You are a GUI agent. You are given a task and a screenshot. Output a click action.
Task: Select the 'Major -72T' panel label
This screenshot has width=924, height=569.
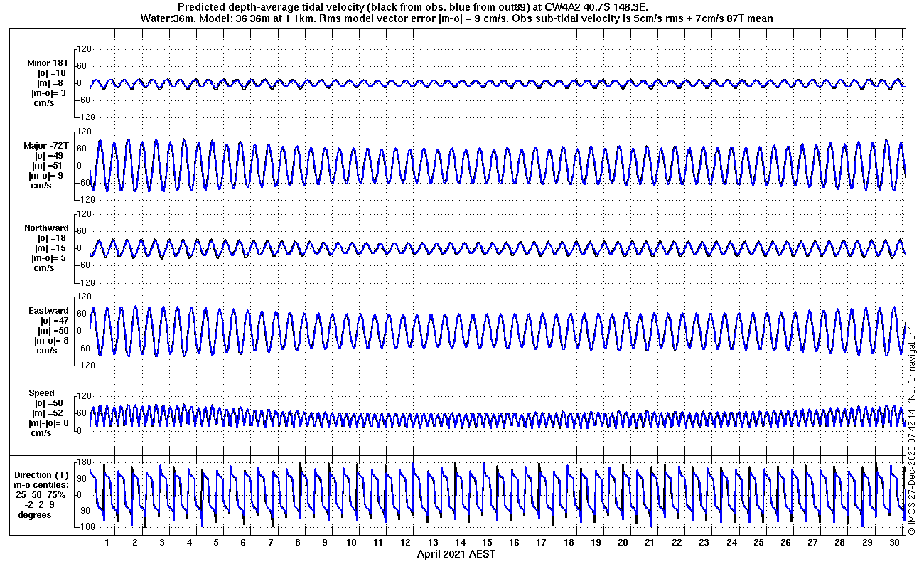(46, 146)
